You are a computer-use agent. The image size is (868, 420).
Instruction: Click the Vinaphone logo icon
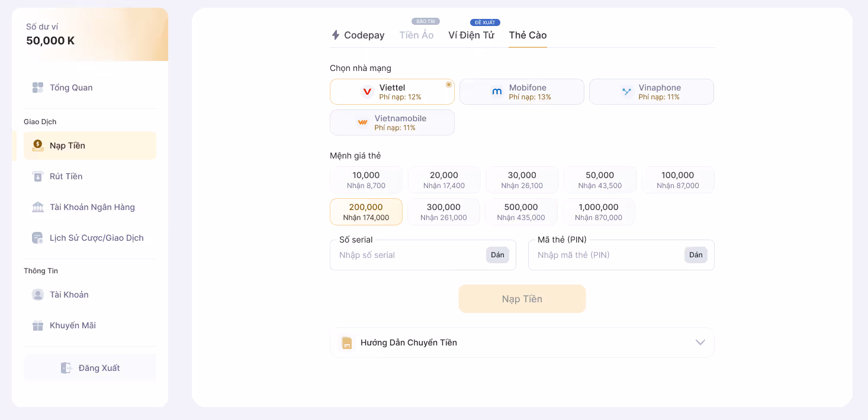[x=626, y=92]
